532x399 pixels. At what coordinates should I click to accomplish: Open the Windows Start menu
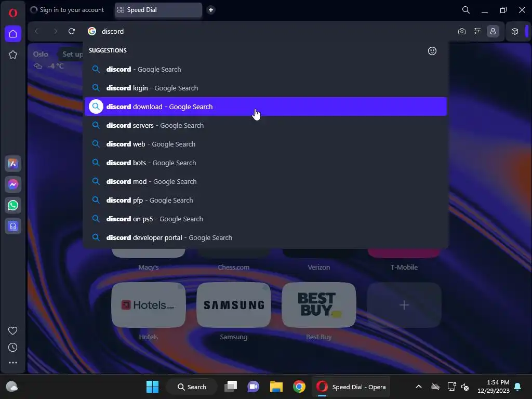pos(152,387)
